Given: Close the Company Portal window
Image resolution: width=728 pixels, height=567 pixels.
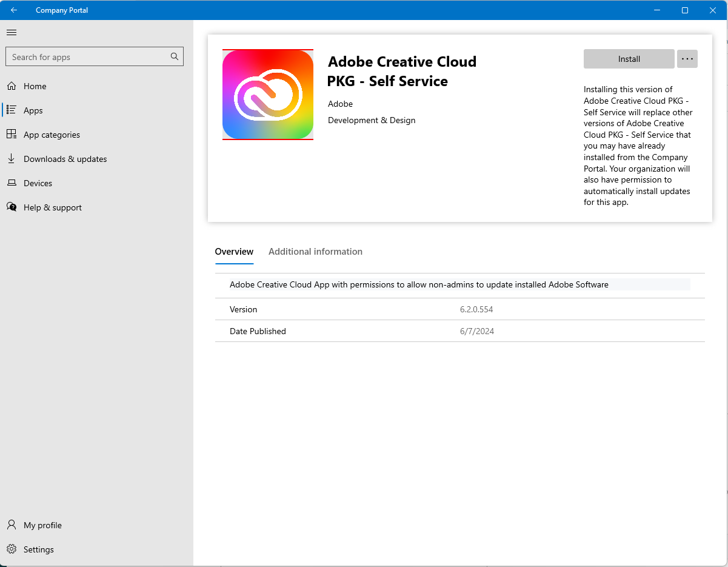Looking at the screenshot, I should (713, 10).
